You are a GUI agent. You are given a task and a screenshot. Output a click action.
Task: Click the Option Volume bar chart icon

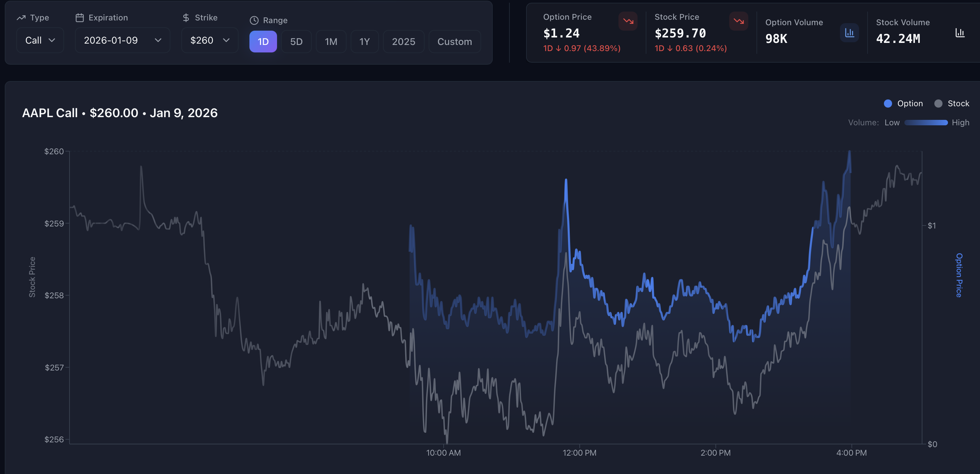point(849,33)
